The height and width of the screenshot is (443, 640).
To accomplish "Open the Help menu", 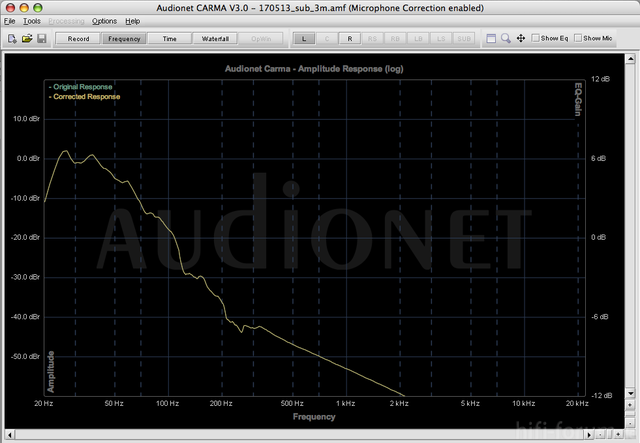I will point(133,21).
